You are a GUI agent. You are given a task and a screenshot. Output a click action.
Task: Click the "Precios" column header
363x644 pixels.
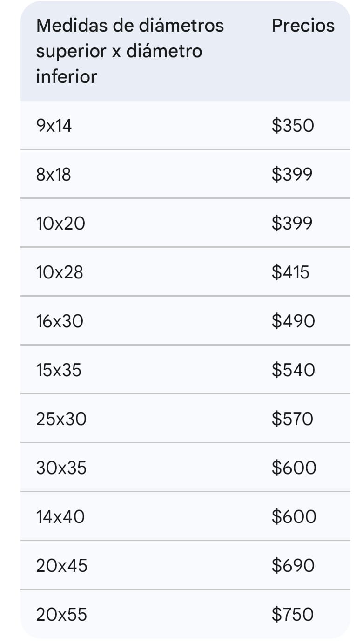303,26
